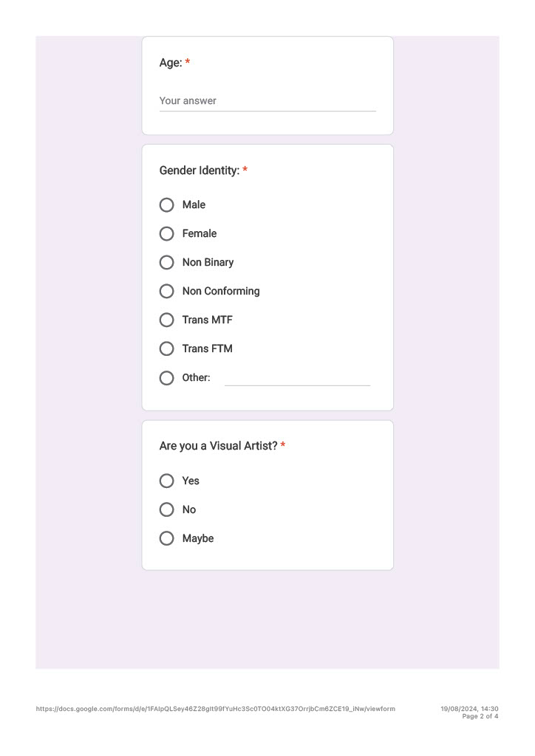The height and width of the screenshot is (756, 535).
Task: Click the Non Binary label text
Action: [x=208, y=262]
